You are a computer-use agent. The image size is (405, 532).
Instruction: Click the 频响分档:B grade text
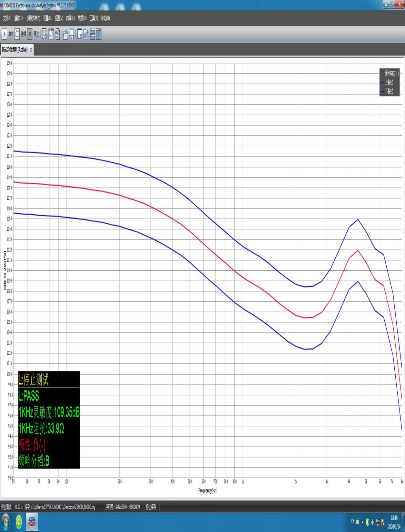tap(34, 461)
